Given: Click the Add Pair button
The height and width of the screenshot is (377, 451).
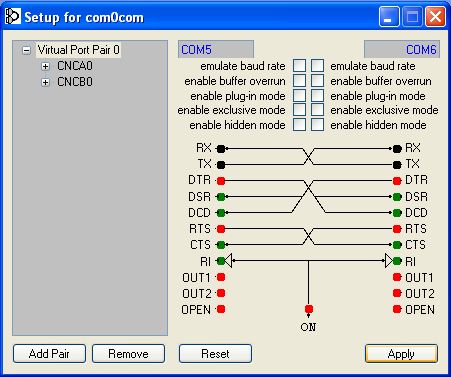Looking at the screenshot, I should [x=49, y=354].
